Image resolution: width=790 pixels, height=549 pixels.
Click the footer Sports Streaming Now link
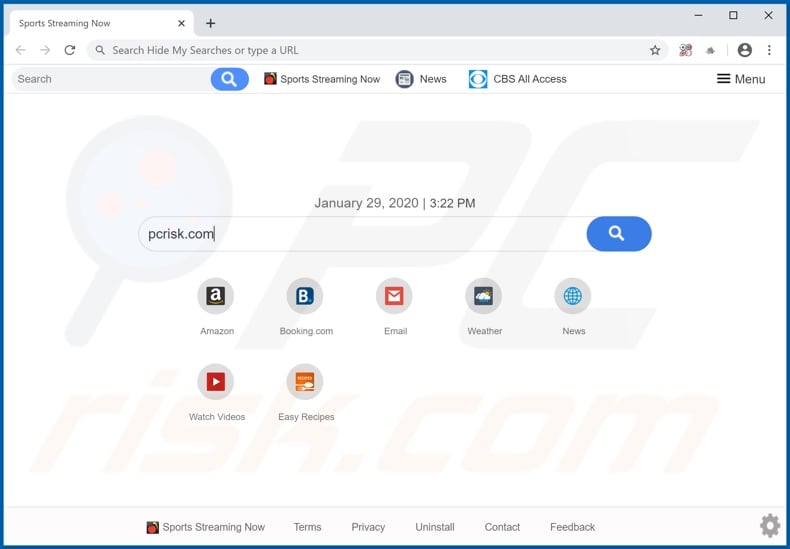(x=206, y=527)
